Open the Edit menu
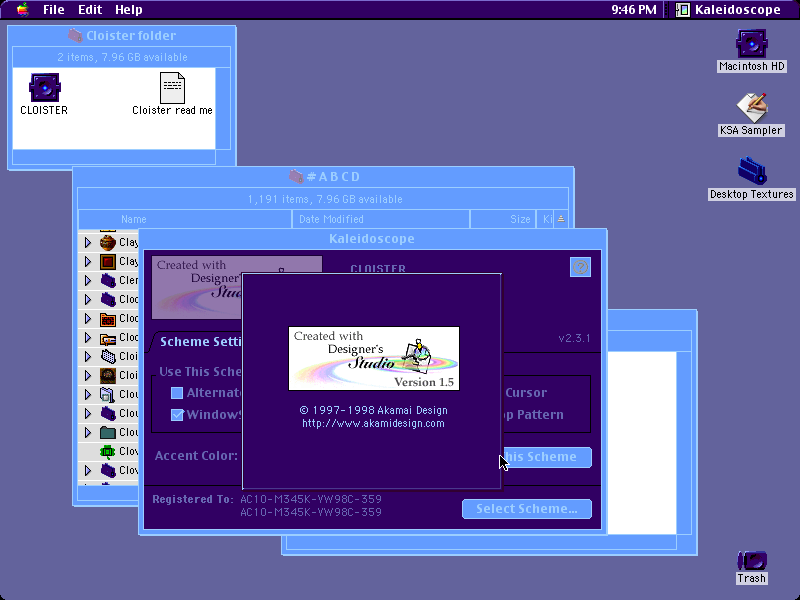 click(x=90, y=10)
